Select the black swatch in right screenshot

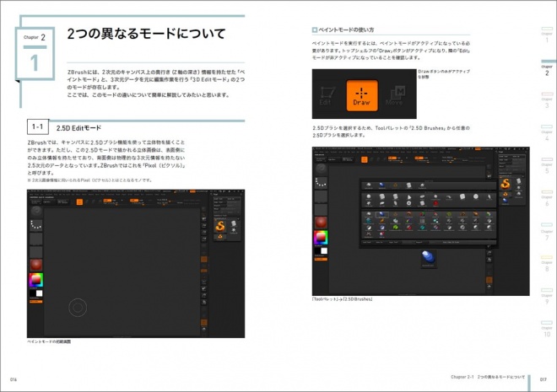tap(317, 251)
